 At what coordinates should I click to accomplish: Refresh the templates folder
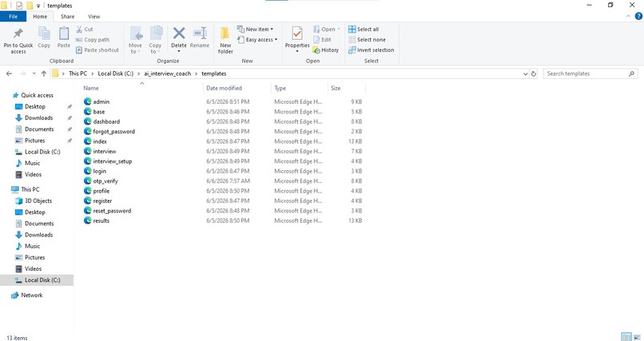[x=534, y=73]
